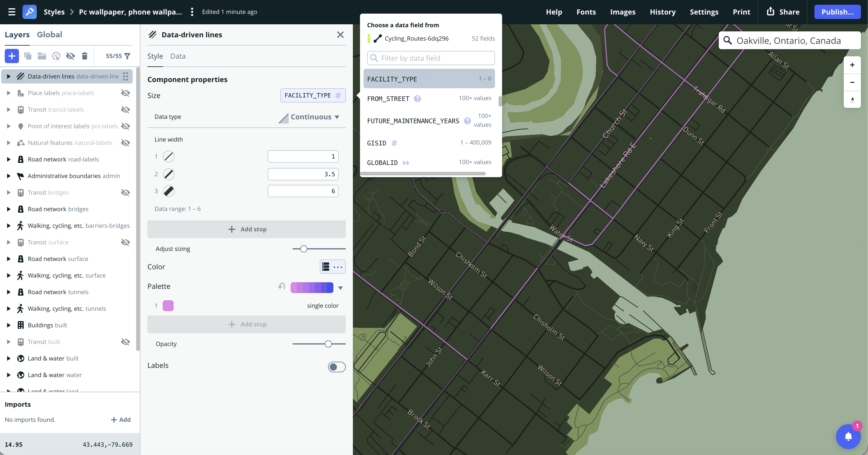Switch to the Data tab
Viewport: 868px width, 455px height.
point(178,56)
